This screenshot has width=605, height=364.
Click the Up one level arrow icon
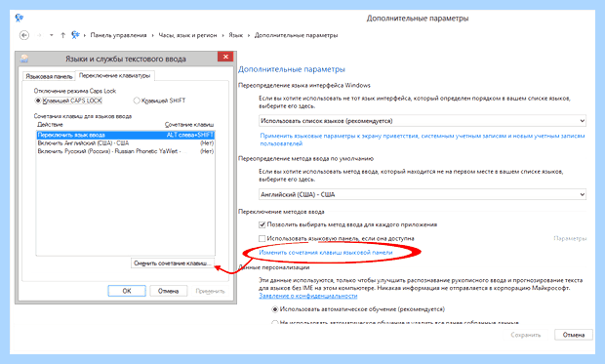pos(62,35)
